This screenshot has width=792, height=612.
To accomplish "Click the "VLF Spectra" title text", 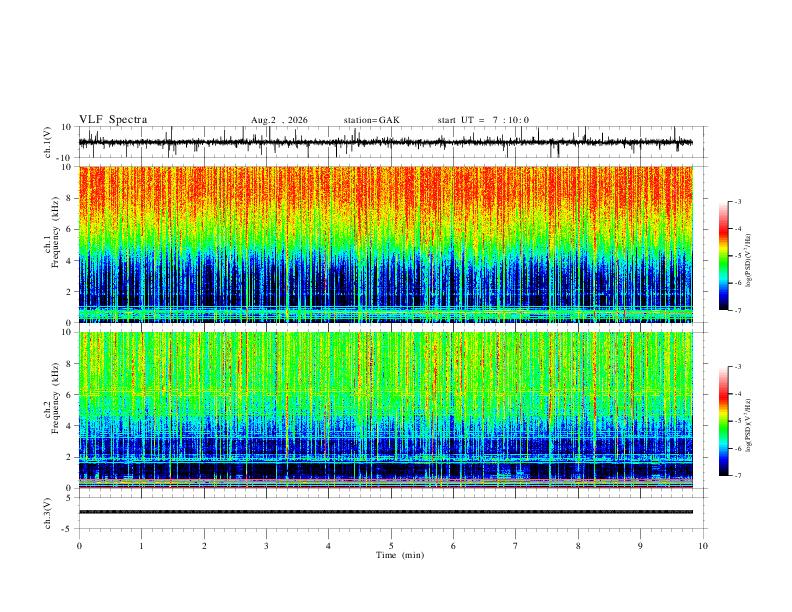I will [113, 120].
